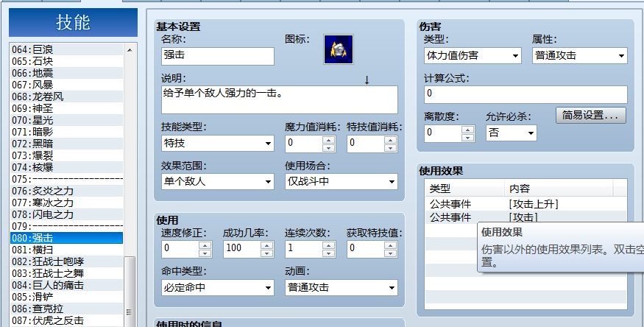Select skill 069:神圣 in the list
The width and height of the screenshot is (644, 327).
click(x=66, y=109)
